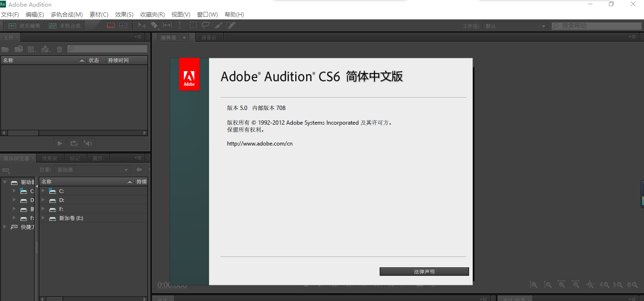The image size is (644, 301).
Task: Select the Marquee Selection tool
Action: 193,25
